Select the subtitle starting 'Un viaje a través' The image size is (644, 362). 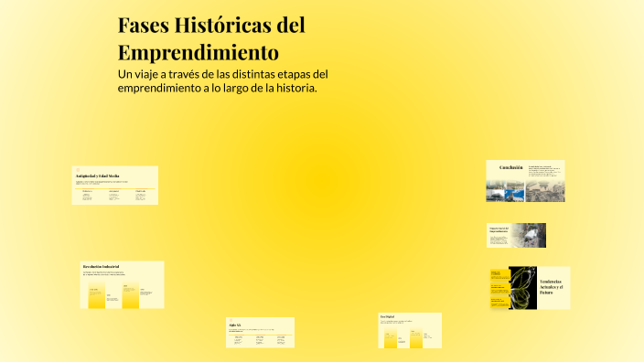click(223, 80)
